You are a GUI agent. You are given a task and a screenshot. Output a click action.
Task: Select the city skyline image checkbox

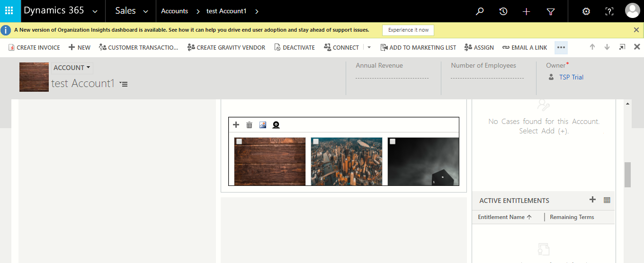pyautogui.click(x=316, y=141)
